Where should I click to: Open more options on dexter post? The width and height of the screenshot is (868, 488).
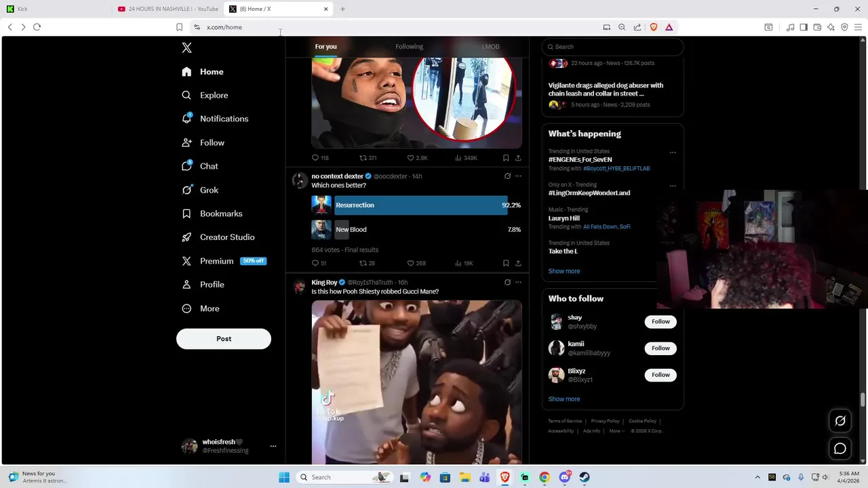tap(518, 176)
